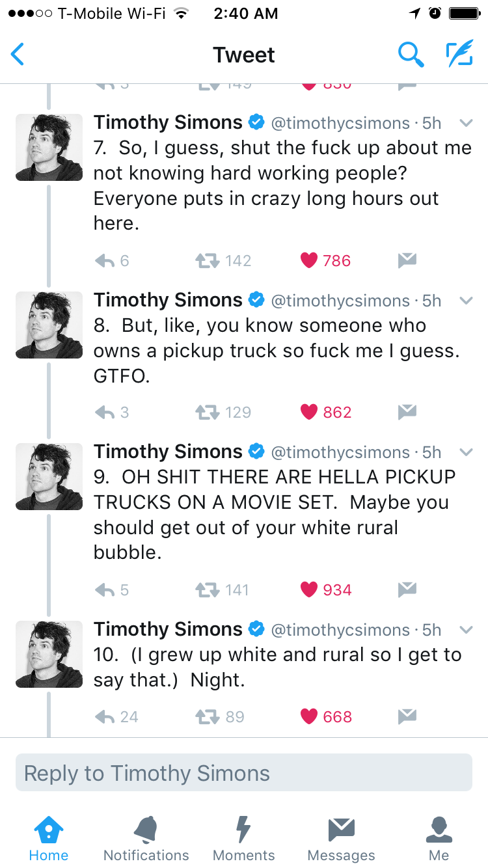
Task: Open @timothycsimons handle on tweet 8
Action: point(340,301)
